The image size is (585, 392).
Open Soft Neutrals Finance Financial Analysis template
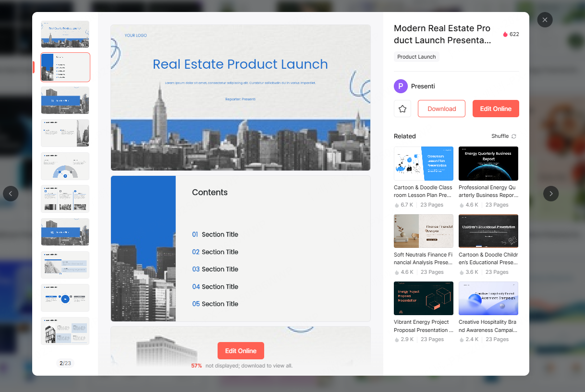(423, 231)
